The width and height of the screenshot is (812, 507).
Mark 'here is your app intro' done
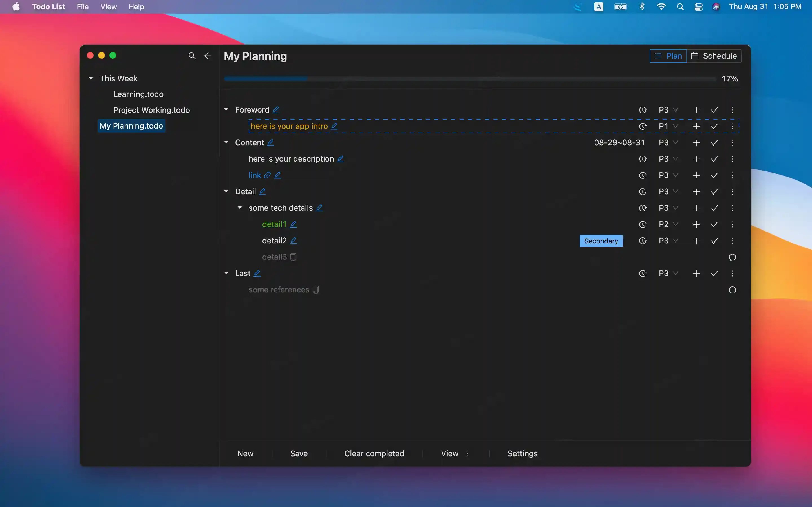point(714,126)
